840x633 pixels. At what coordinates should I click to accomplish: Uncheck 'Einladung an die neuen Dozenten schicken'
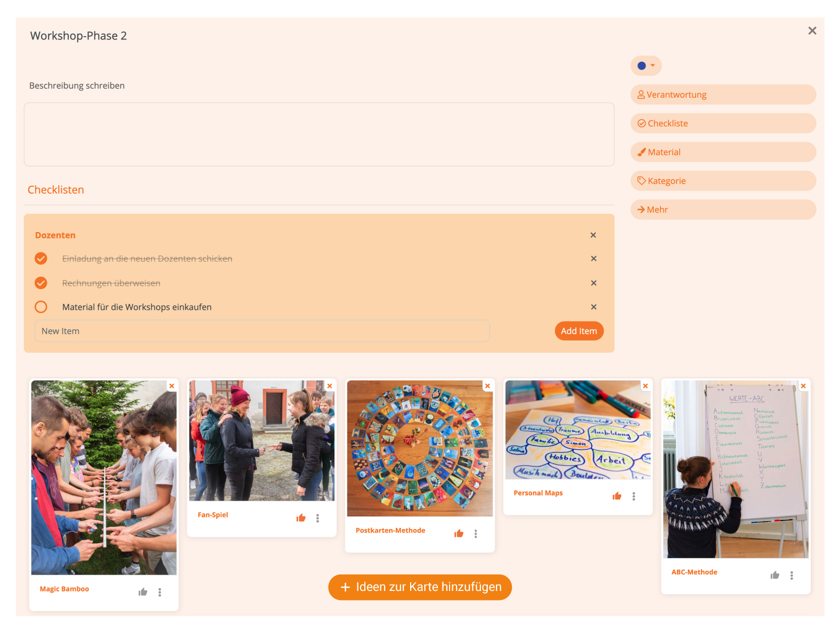click(41, 258)
